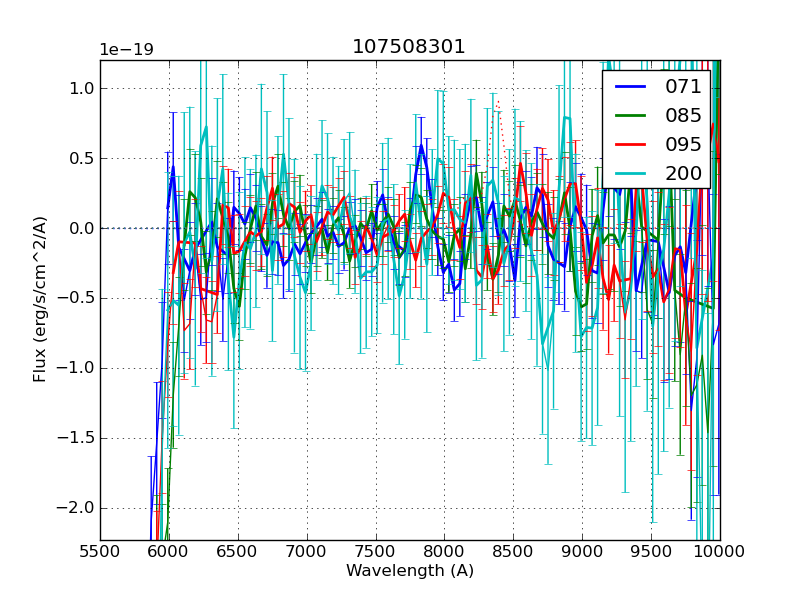Viewport: 800px width, 600px height.
Task: Click the 1.0 y-axis tick label
Action: [81, 88]
